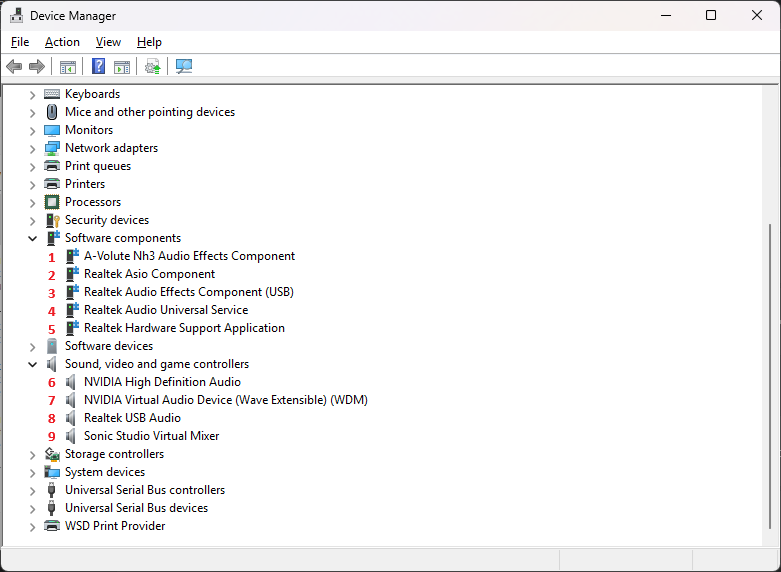Open Help via the blue question mark icon
This screenshot has width=781, height=572.
click(99, 66)
